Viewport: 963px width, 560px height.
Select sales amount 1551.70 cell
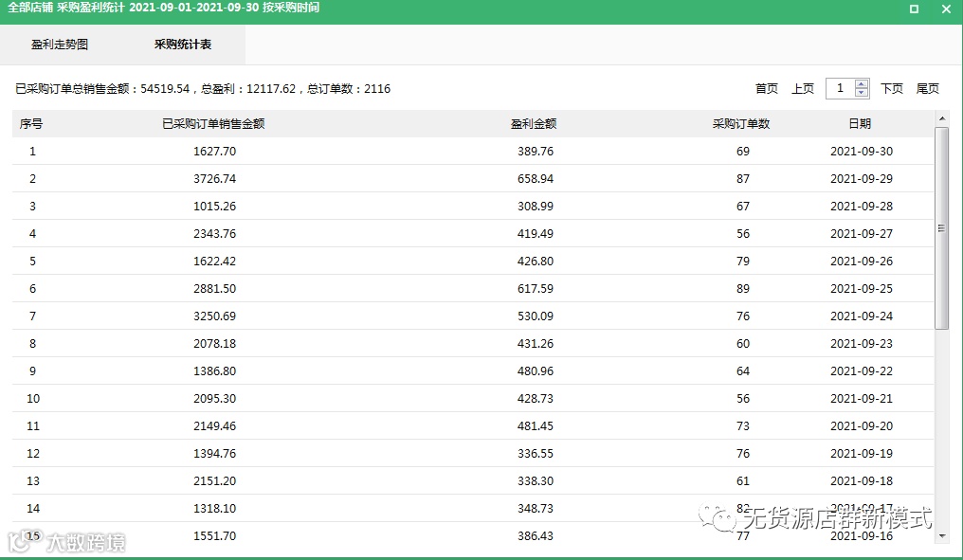pos(214,536)
